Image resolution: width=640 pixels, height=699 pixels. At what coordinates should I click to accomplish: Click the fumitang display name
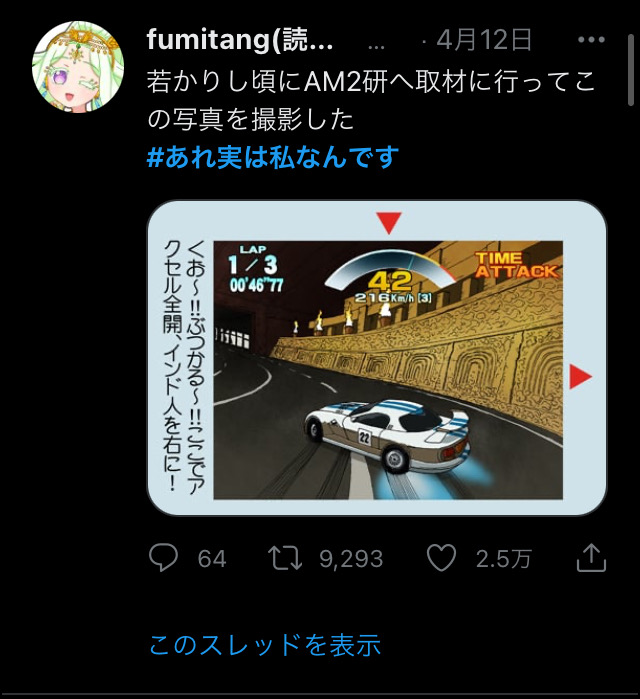point(240,40)
